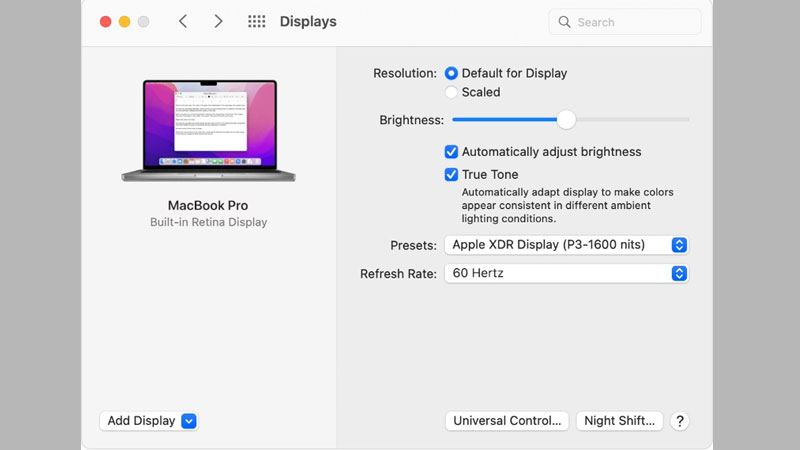Open the help question mark button
800x450 pixels.
pos(679,421)
